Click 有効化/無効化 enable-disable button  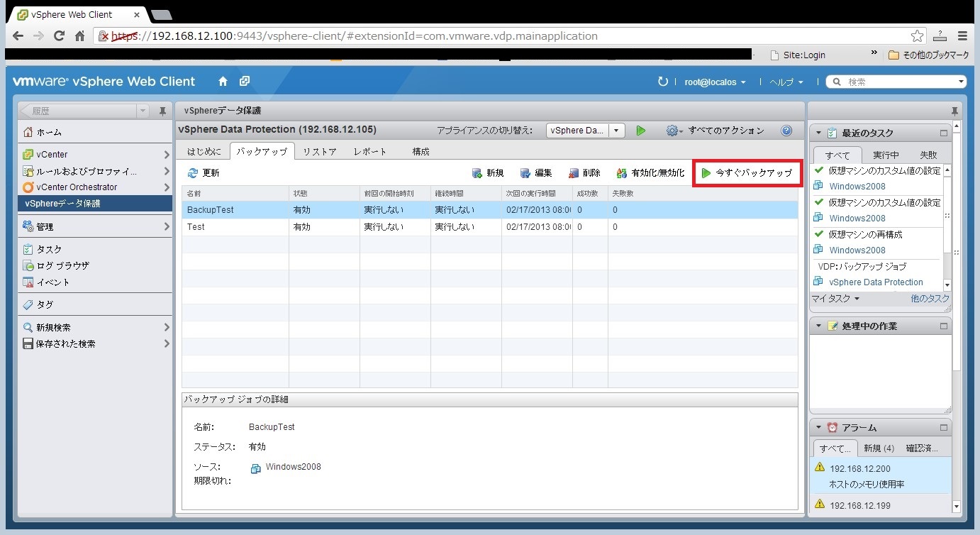pos(650,173)
